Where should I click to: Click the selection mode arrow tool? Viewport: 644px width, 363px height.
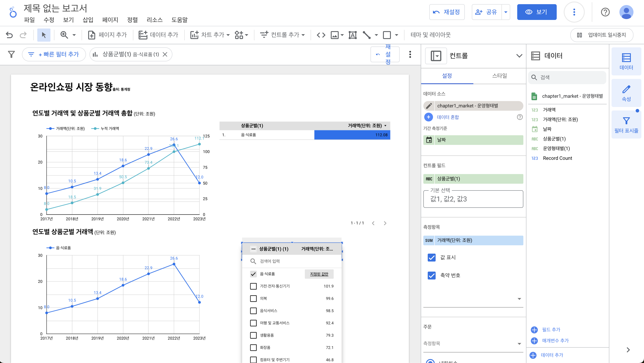tap(44, 35)
